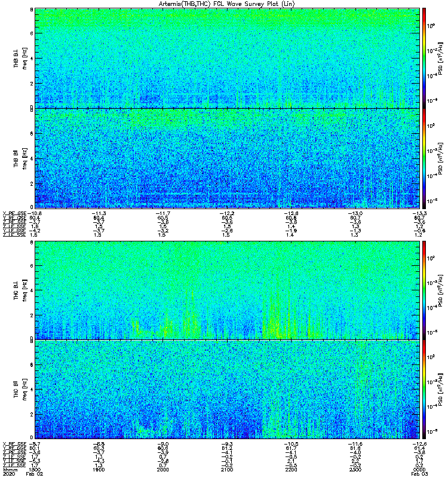Screen dimensions: 448x478
Task: Click the 'X_RE_GSE' row label under THC panels
Action: (x=14, y=444)
